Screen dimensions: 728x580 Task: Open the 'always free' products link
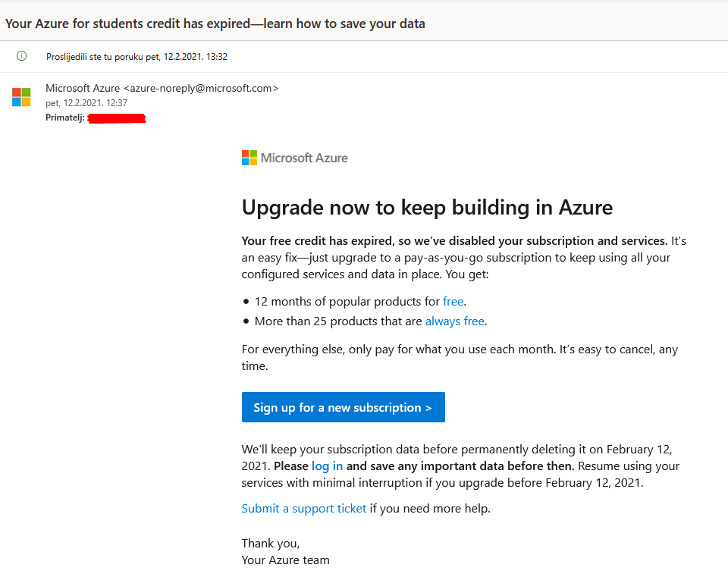click(455, 321)
